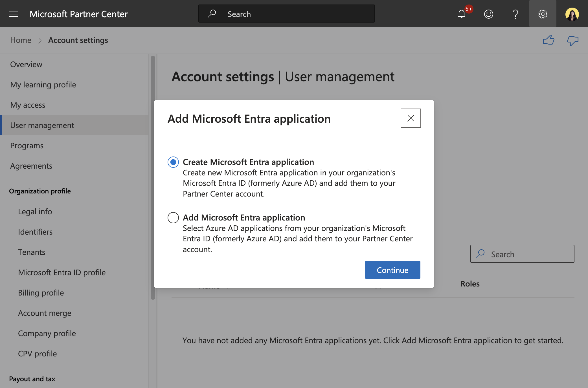588x388 pixels.
Task: Open the notifications bell
Action: coord(462,14)
